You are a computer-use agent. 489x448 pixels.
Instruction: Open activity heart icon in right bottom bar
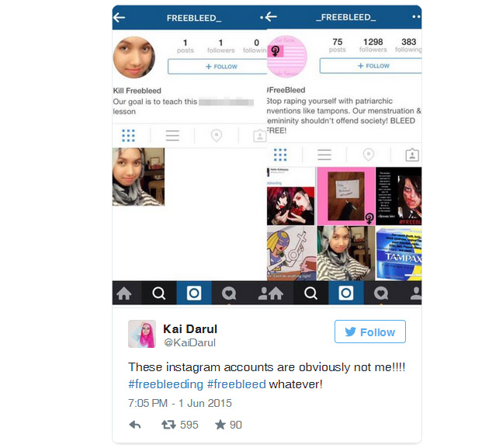coord(381,293)
